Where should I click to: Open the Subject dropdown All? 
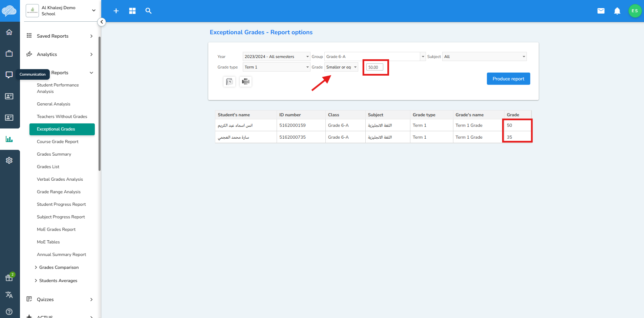point(484,57)
